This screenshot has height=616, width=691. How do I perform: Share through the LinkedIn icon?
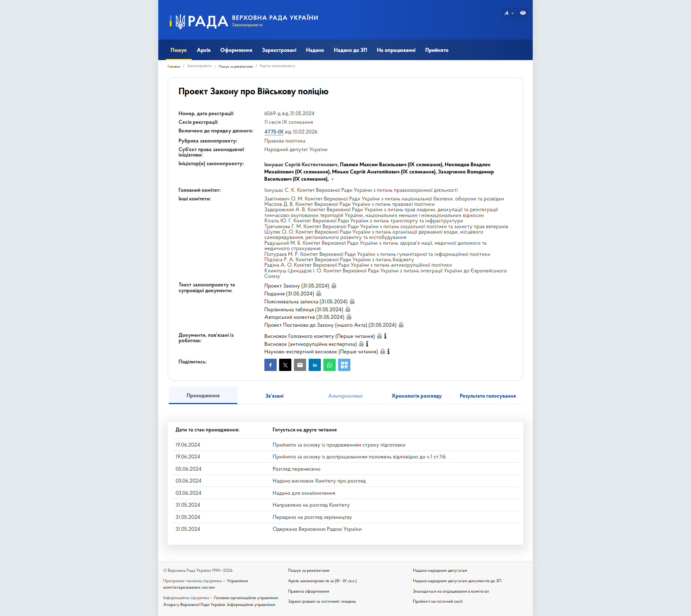tap(315, 365)
